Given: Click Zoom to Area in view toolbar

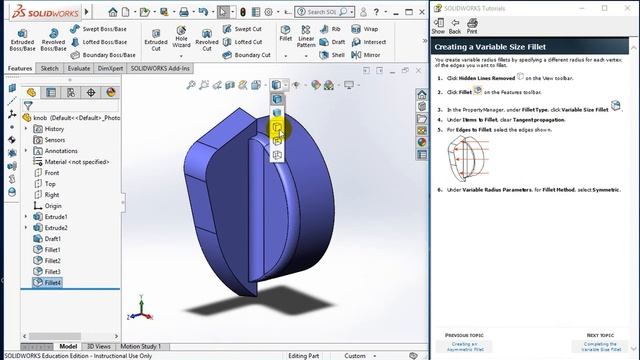Looking at the screenshot, I should point(204,85).
